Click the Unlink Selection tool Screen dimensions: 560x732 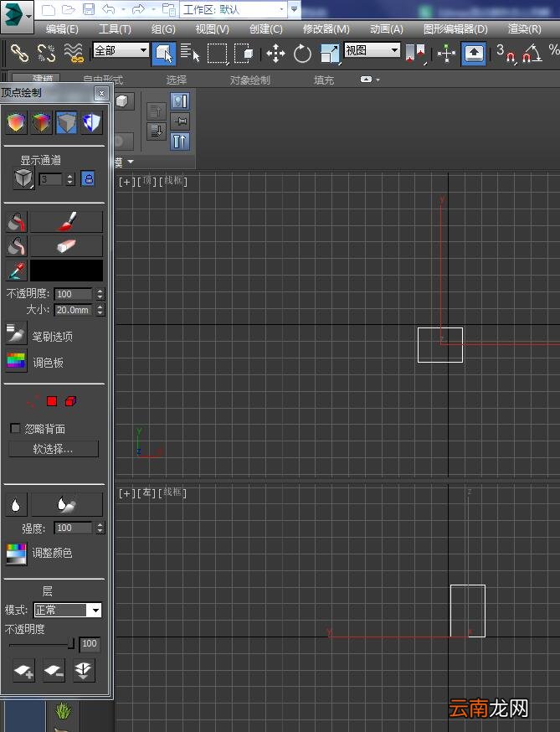pyautogui.click(x=46, y=53)
